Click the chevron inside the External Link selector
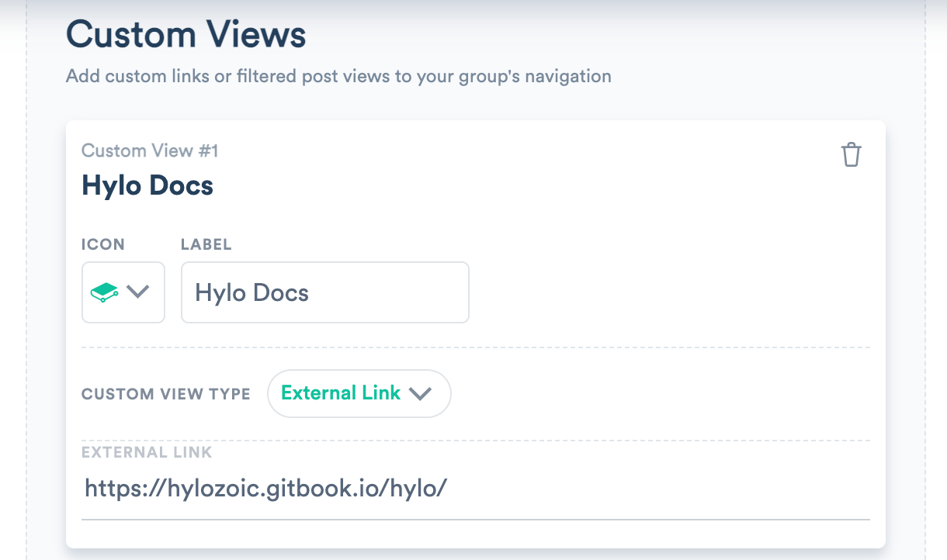947x560 pixels. click(420, 393)
